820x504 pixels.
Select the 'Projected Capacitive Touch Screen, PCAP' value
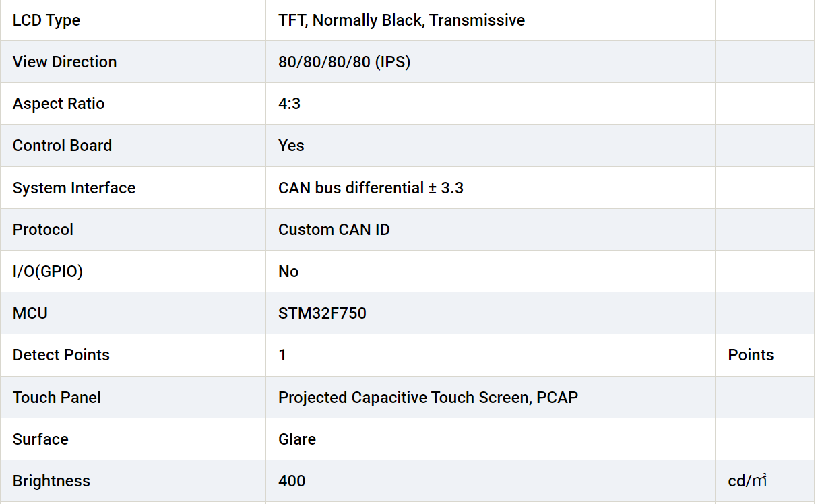pyautogui.click(x=428, y=398)
